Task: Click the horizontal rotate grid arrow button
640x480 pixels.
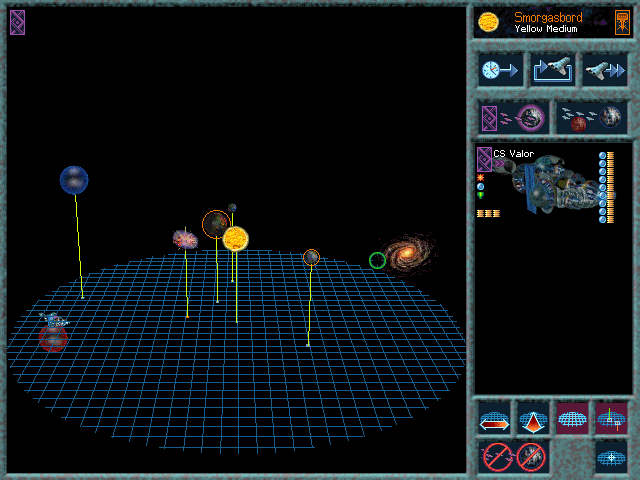Action: point(494,418)
